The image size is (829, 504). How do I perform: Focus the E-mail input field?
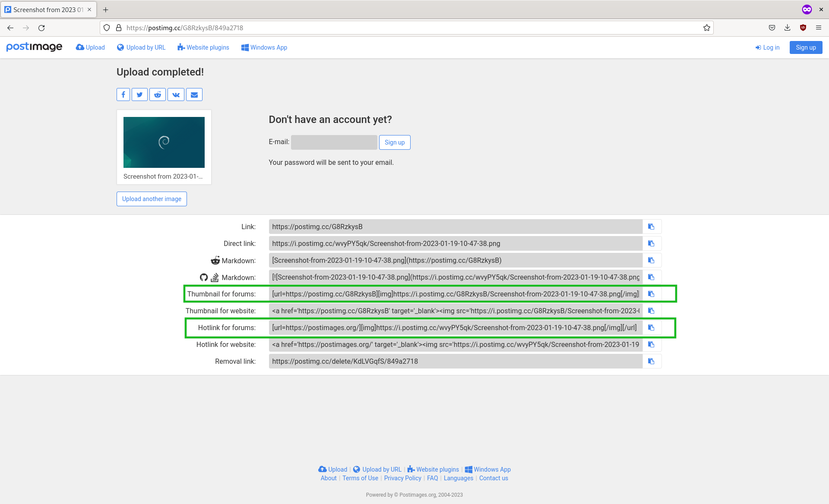tap(334, 142)
